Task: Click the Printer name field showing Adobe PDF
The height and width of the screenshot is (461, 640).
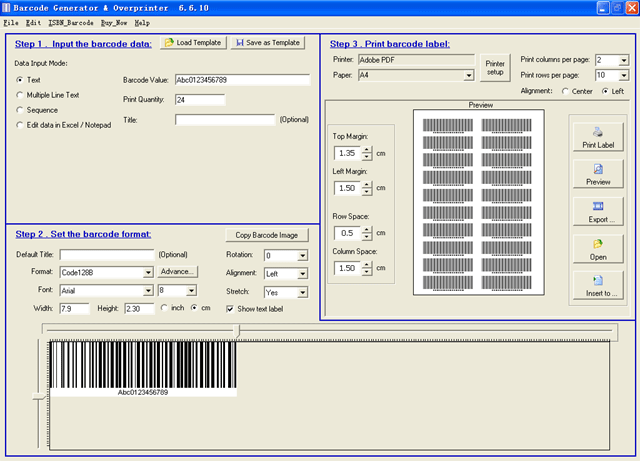Action: (417, 60)
